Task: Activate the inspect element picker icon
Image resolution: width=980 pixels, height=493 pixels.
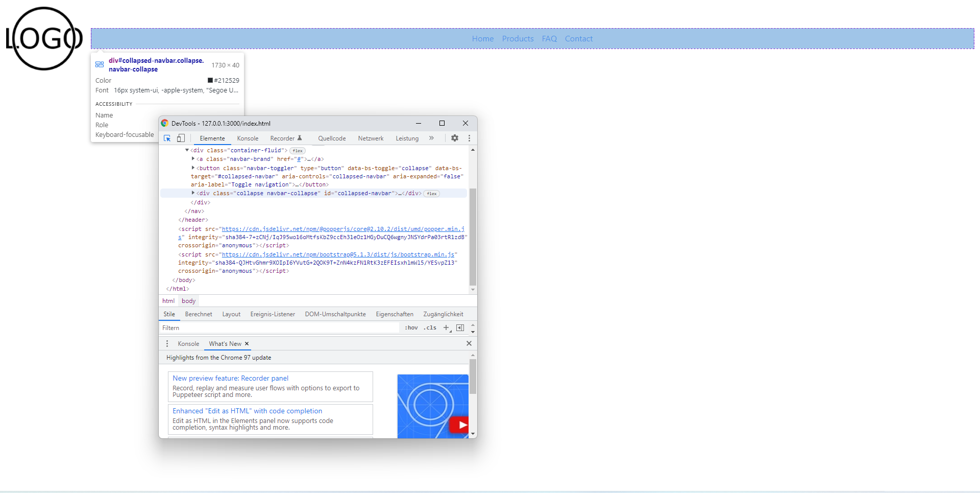Action: click(x=167, y=138)
